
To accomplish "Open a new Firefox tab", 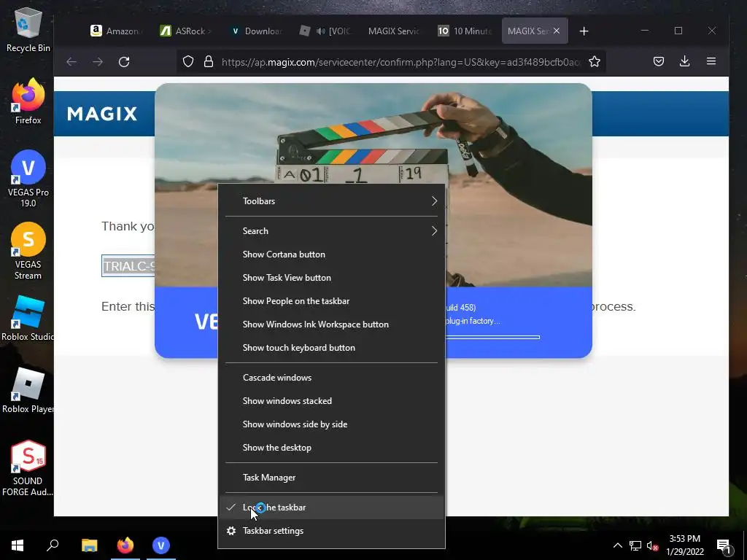I will (584, 31).
